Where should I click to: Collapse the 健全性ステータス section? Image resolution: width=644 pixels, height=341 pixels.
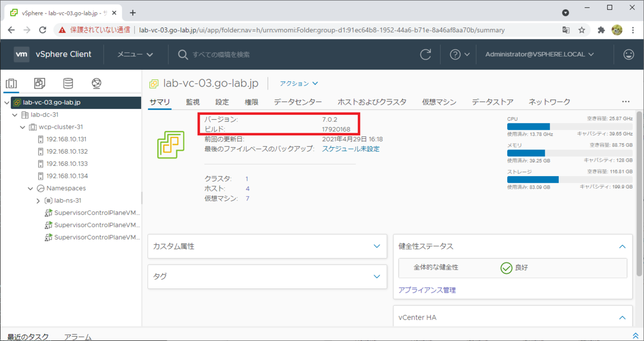click(x=621, y=246)
